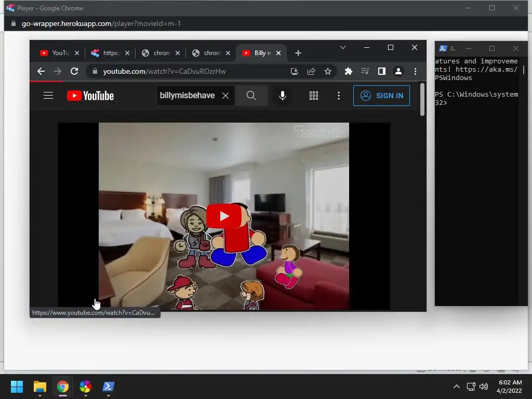Click the lock icon beside youtube.com
Image resolution: width=532 pixels, height=399 pixels.
tap(95, 71)
